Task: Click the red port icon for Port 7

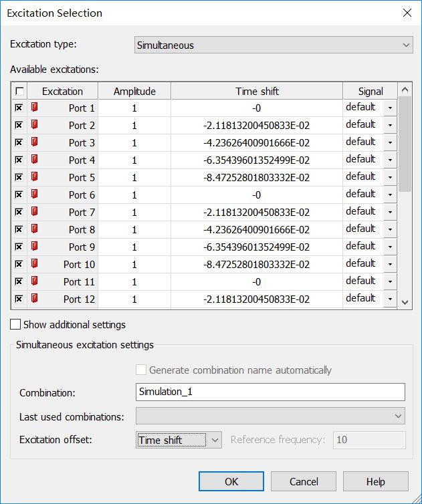Action: (34, 211)
